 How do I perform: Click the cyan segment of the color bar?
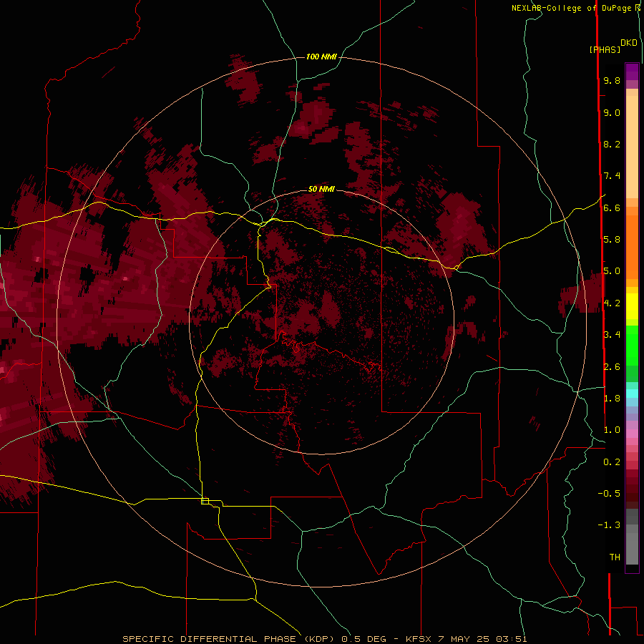(x=632, y=394)
